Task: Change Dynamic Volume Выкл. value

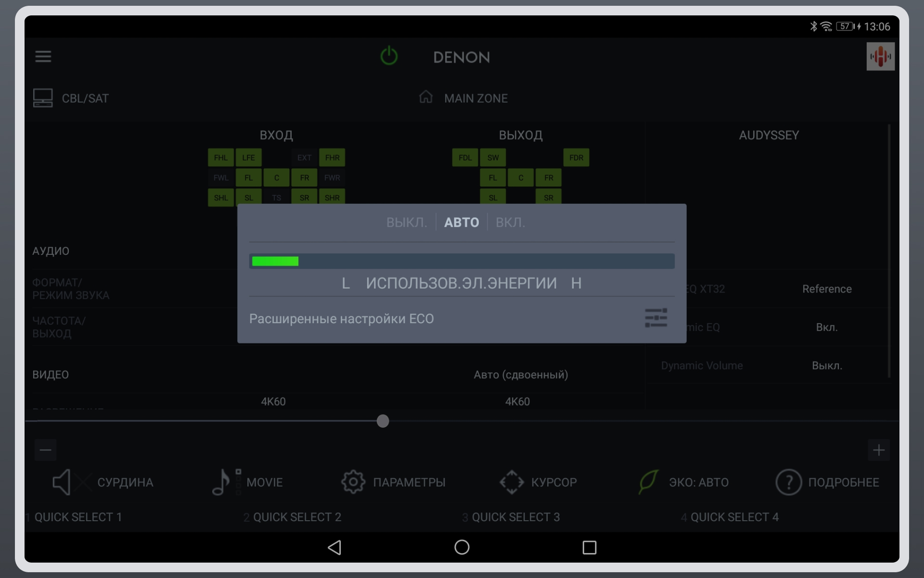Action: point(827,366)
